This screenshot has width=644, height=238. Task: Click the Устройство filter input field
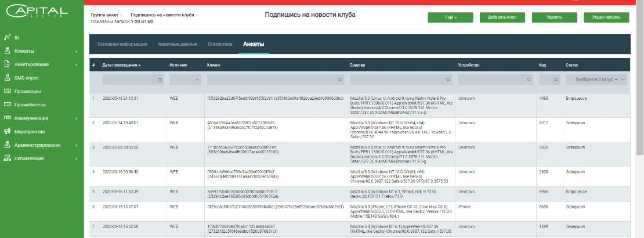pos(495,80)
